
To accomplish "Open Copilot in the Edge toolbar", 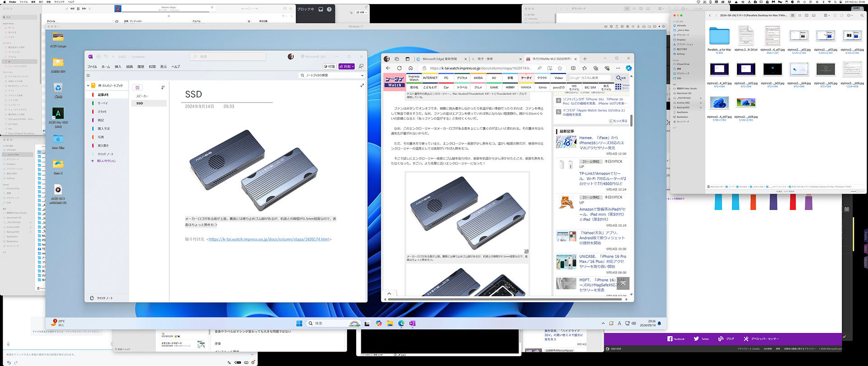I will pos(628,68).
